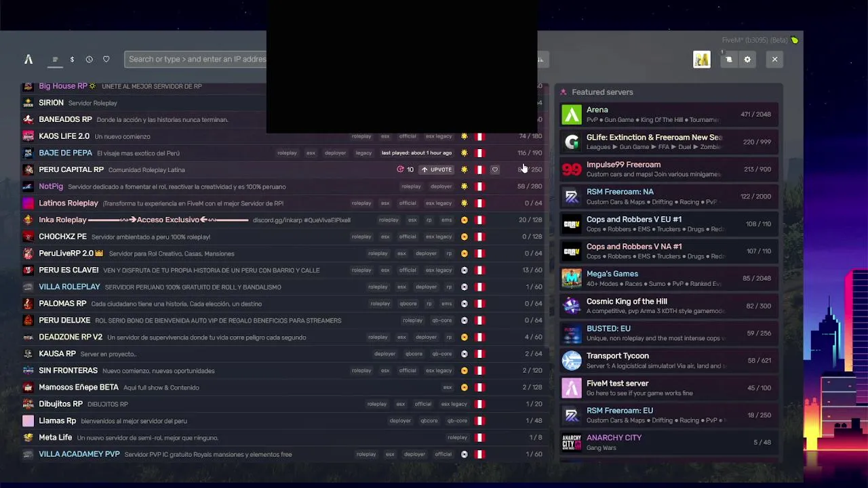This screenshot has height=488, width=868.
Task: Click the '58 / 280' player count
Action: [x=530, y=186]
